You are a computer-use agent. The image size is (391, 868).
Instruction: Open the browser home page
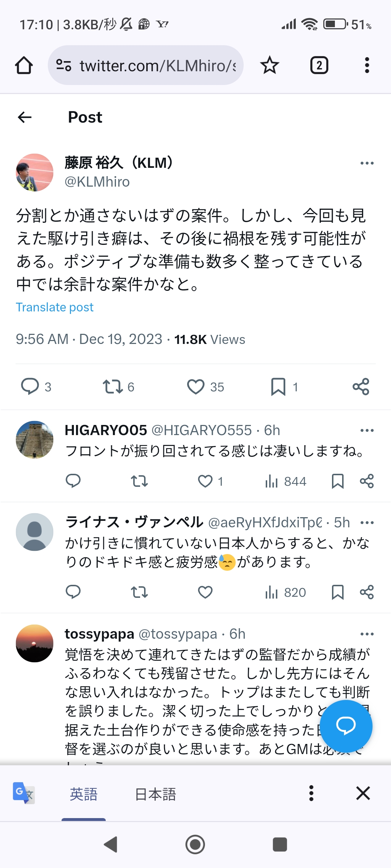[24, 65]
